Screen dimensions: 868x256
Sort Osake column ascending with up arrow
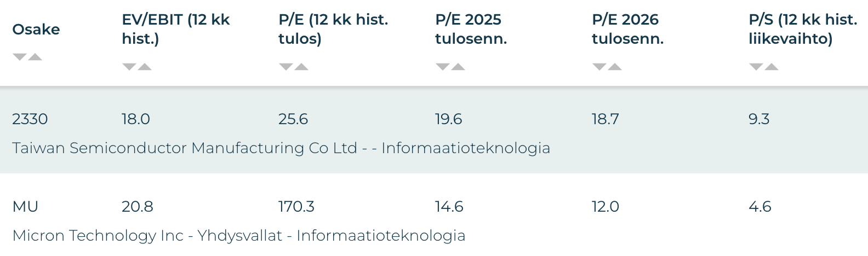click(x=35, y=57)
